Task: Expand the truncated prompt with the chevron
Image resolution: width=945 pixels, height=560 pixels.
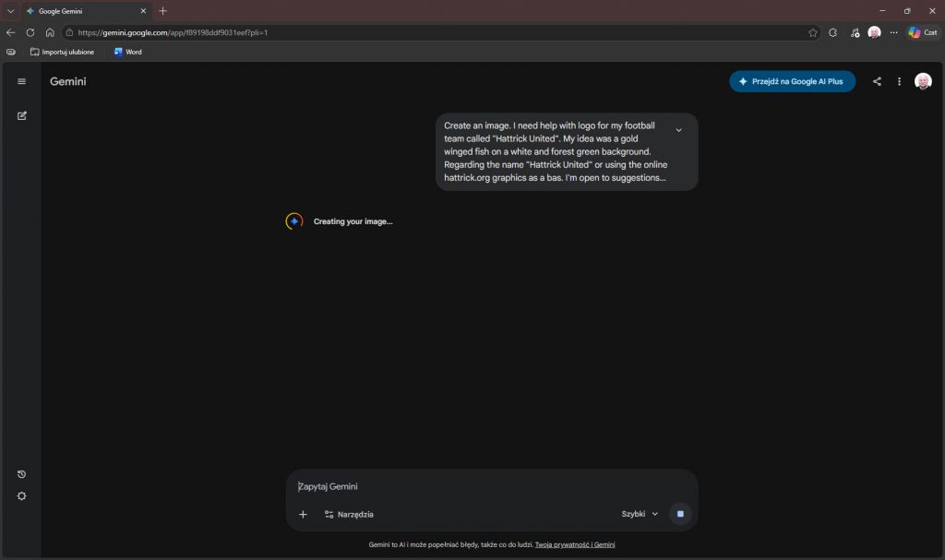Action: point(679,130)
